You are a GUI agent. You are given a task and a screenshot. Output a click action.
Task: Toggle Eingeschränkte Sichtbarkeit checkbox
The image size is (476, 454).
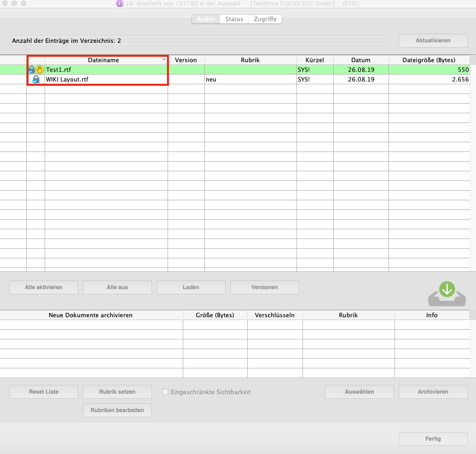point(165,392)
